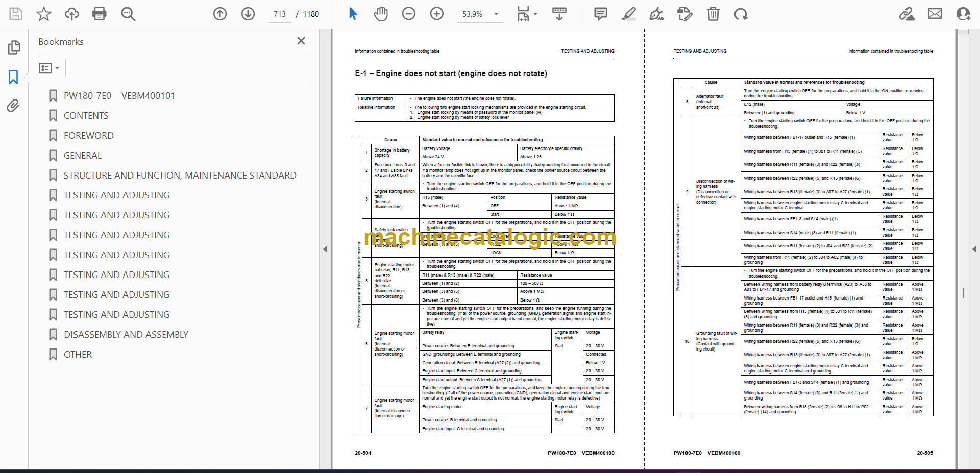Open the OTHER bookmark
The image size is (980, 473).
[x=78, y=355]
